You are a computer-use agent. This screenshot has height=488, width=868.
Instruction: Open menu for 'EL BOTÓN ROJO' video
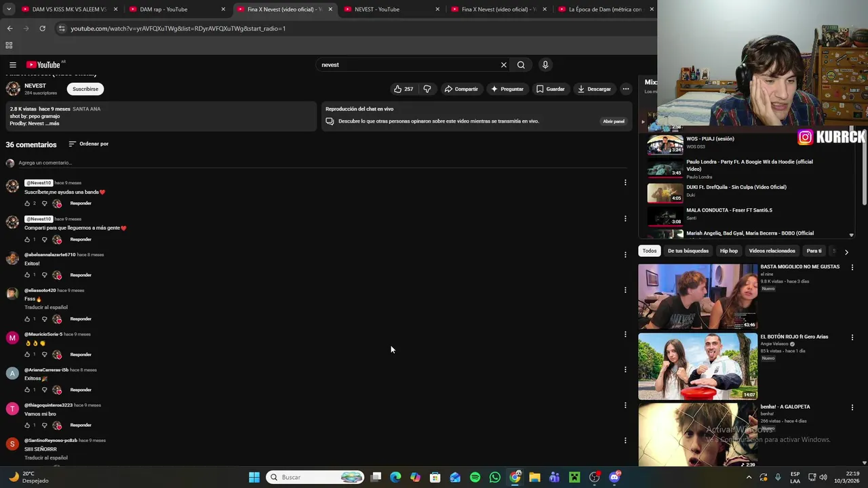coord(852,337)
